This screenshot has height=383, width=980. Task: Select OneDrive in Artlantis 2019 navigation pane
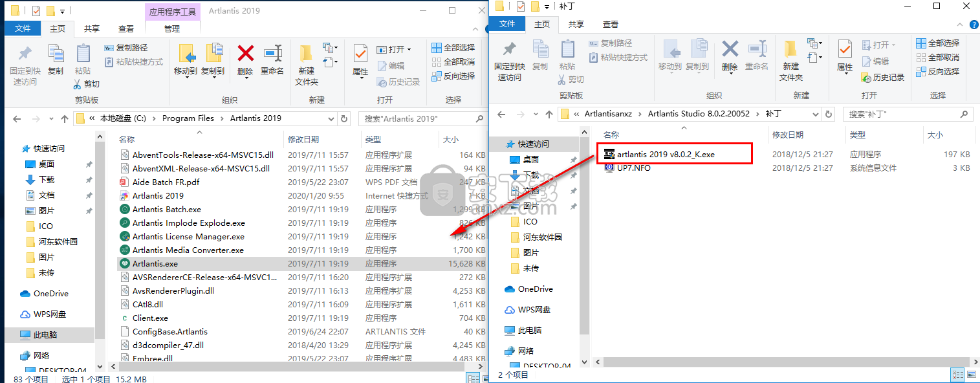tap(51, 293)
